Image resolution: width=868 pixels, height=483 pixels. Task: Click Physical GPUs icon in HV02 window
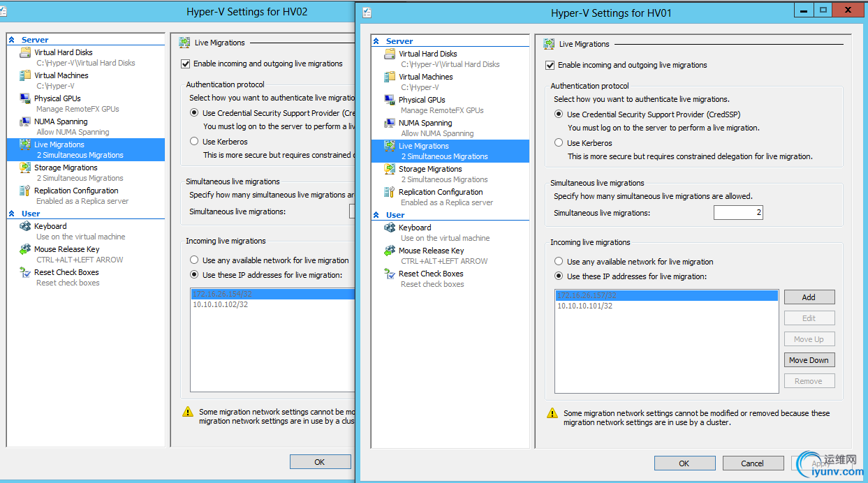25,98
